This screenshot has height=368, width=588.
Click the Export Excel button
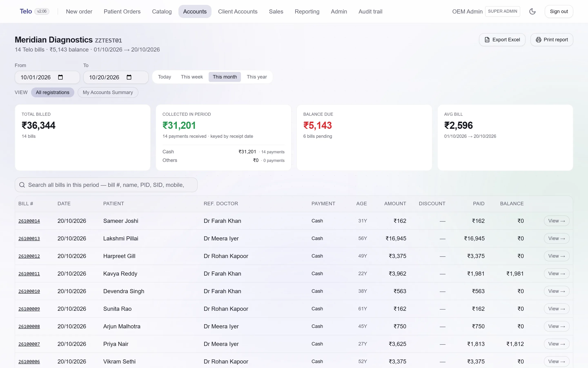[x=502, y=40]
